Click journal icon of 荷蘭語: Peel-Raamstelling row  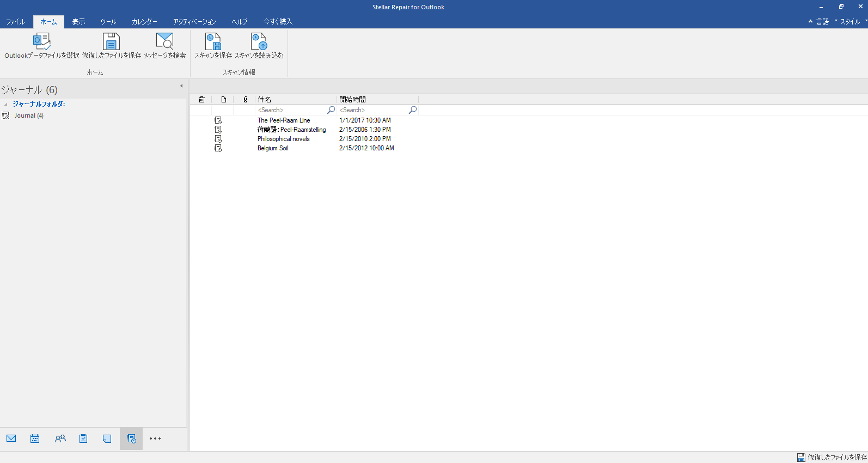(218, 130)
